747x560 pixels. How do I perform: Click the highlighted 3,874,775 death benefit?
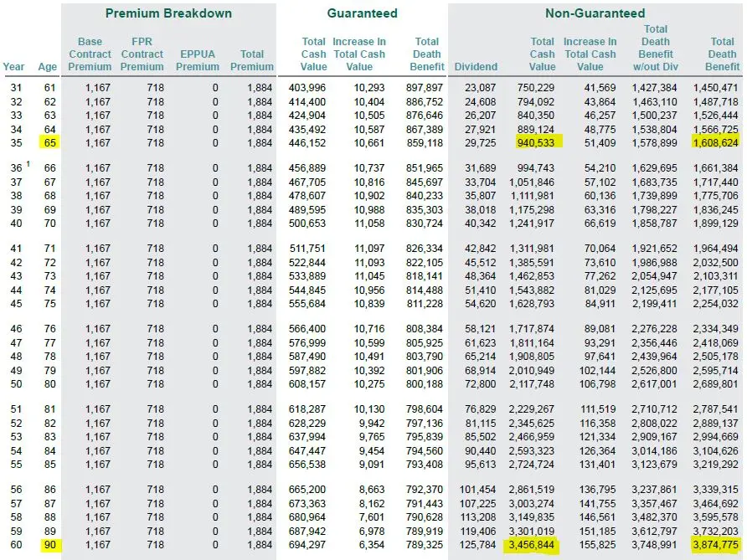(x=715, y=544)
